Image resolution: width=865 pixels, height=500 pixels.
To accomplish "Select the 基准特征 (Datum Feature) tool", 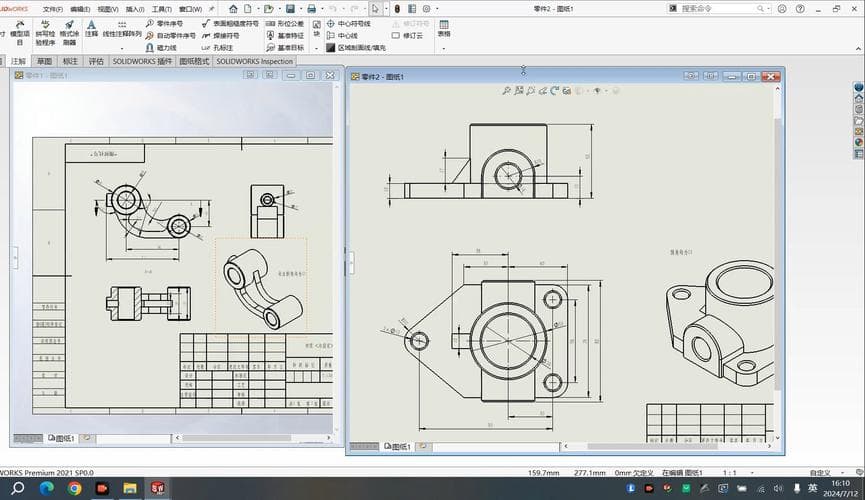I will tap(285, 35).
